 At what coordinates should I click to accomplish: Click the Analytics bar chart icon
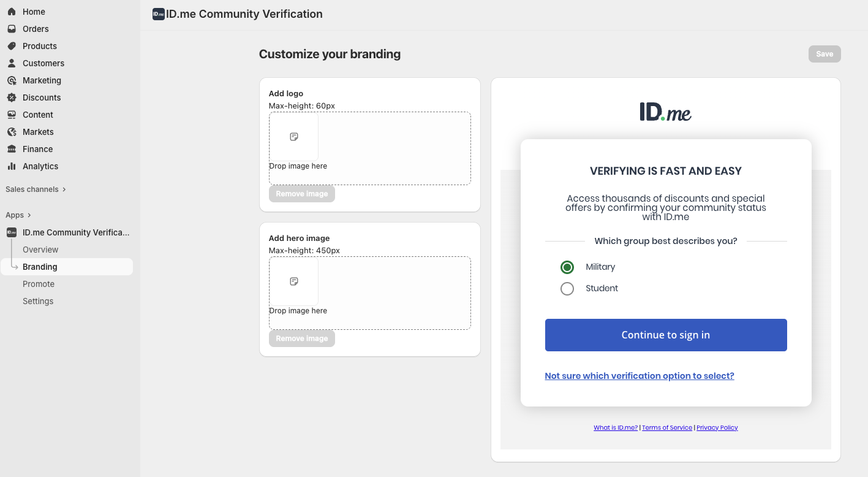pos(12,166)
